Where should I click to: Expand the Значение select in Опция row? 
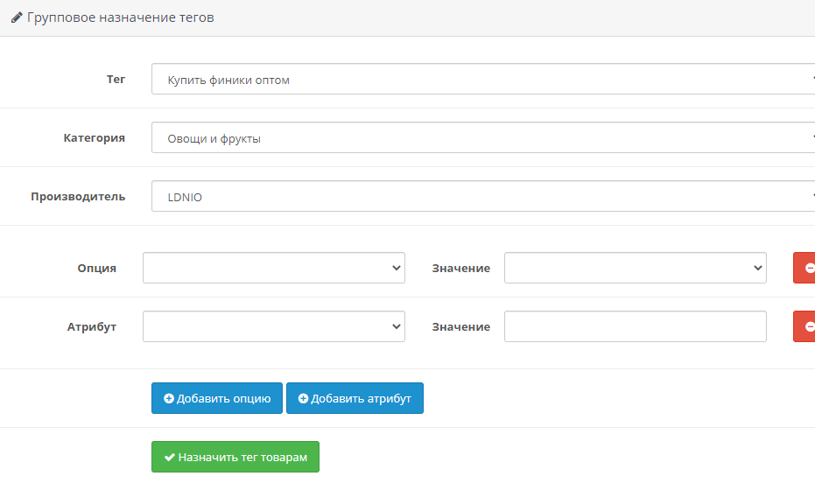[635, 269]
